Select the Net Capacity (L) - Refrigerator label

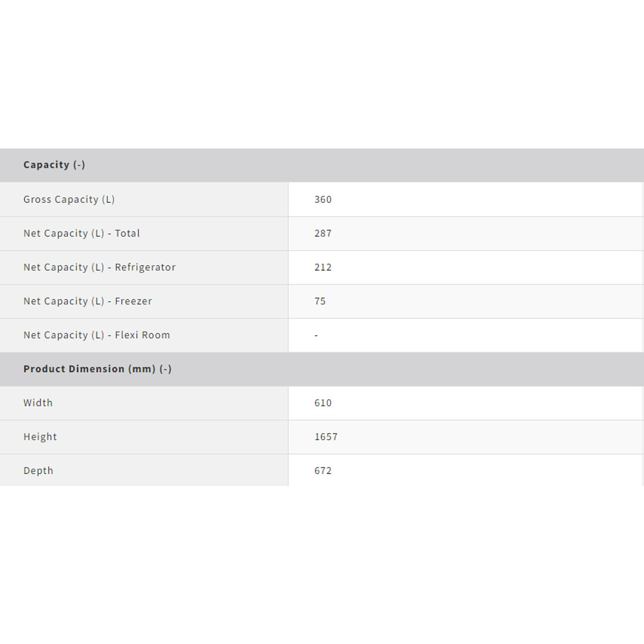(x=100, y=268)
